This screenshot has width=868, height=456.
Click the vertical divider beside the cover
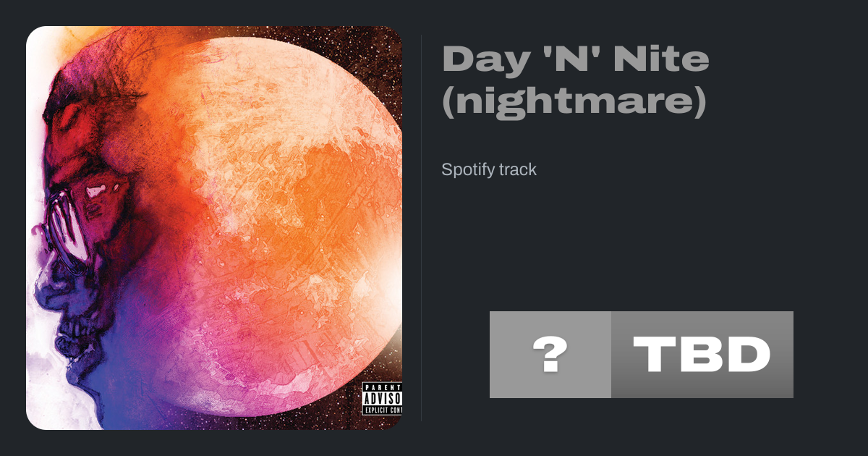tap(422, 228)
